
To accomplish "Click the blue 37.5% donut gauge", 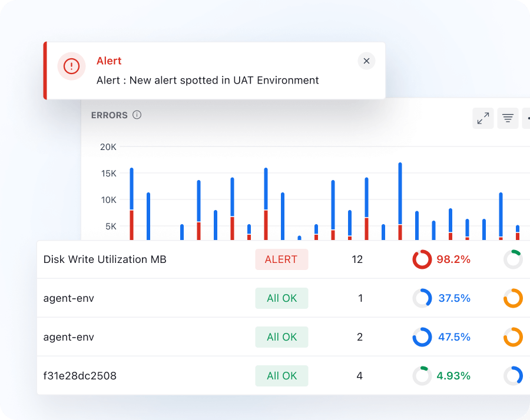I will pyautogui.click(x=422, y=298).
